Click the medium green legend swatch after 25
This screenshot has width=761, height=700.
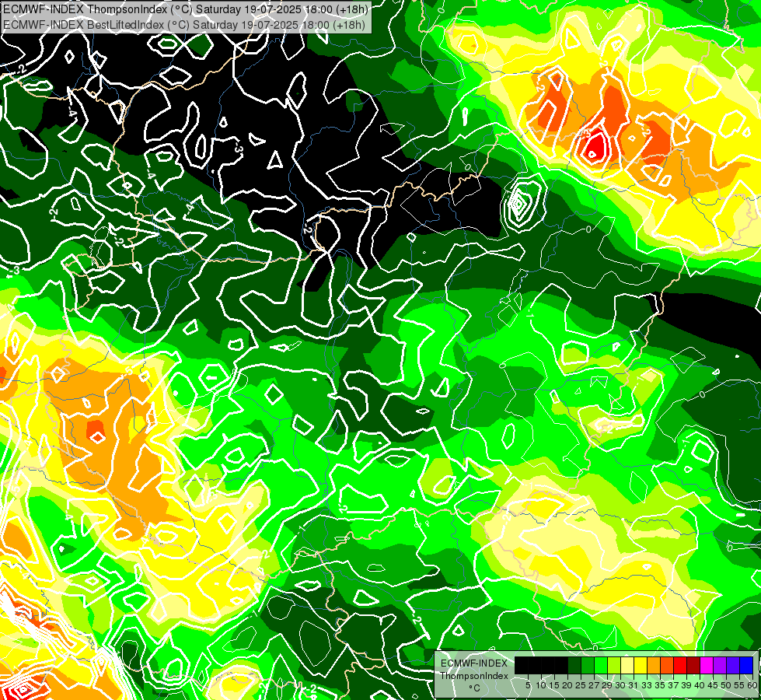pos(588,665)
